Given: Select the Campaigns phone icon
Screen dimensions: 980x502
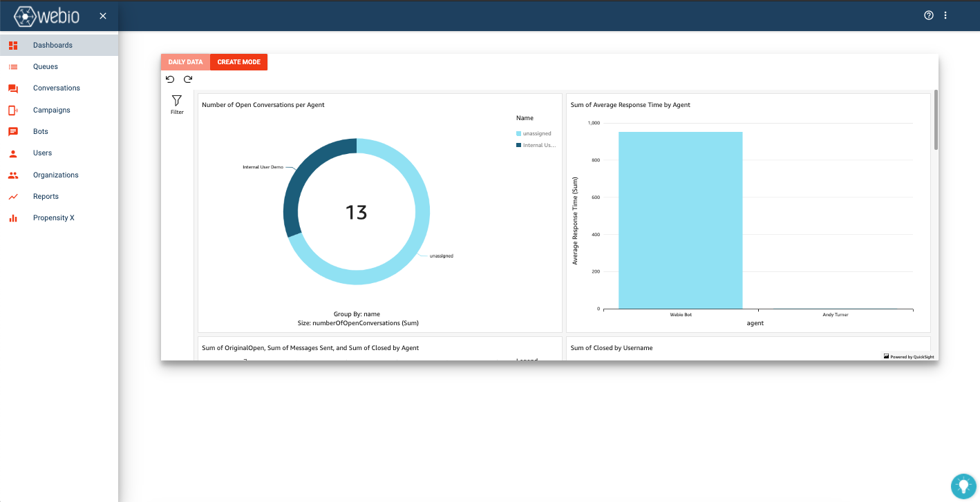Looking at the screenshot, I should (12, 110).
